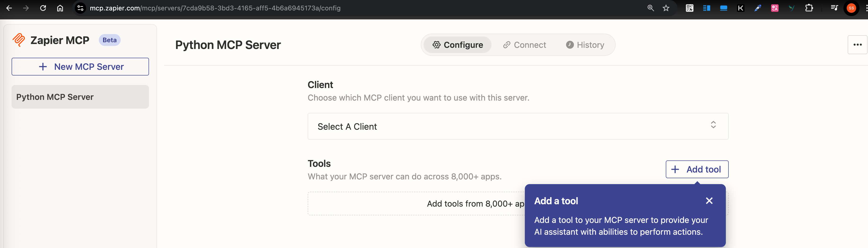The width and height of the screenshot is (868, 248).
Task: Open the browser Extensions puzzle icon
Action: 809,8
